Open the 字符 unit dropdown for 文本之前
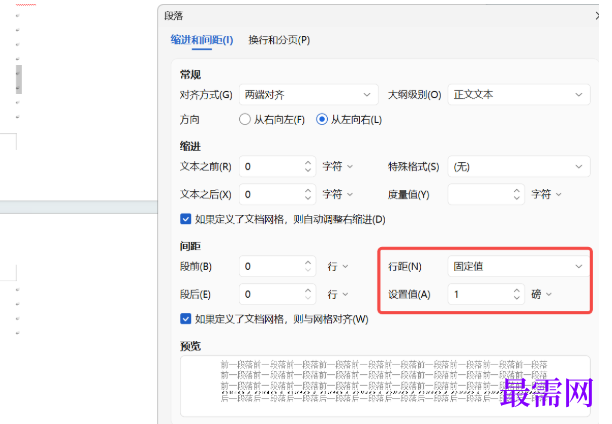The image size is (612, 424). 338,166
